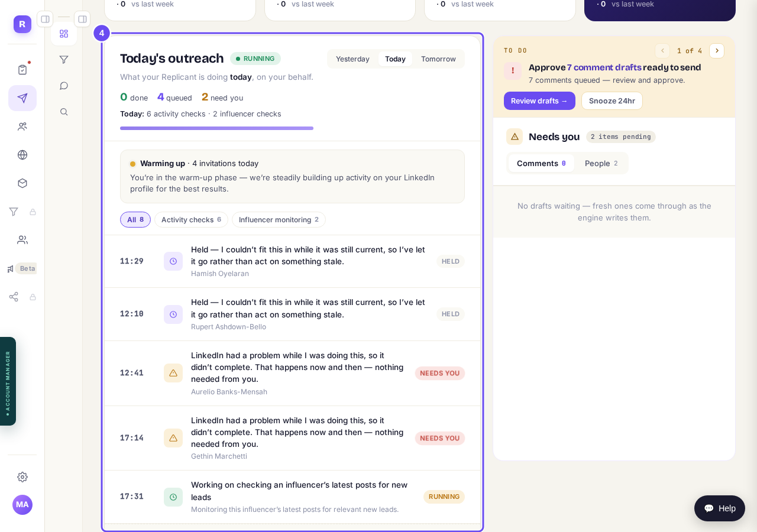Open the globe sidebar icon
Viewport: 757px width, 532px height.
coord(22,155)
